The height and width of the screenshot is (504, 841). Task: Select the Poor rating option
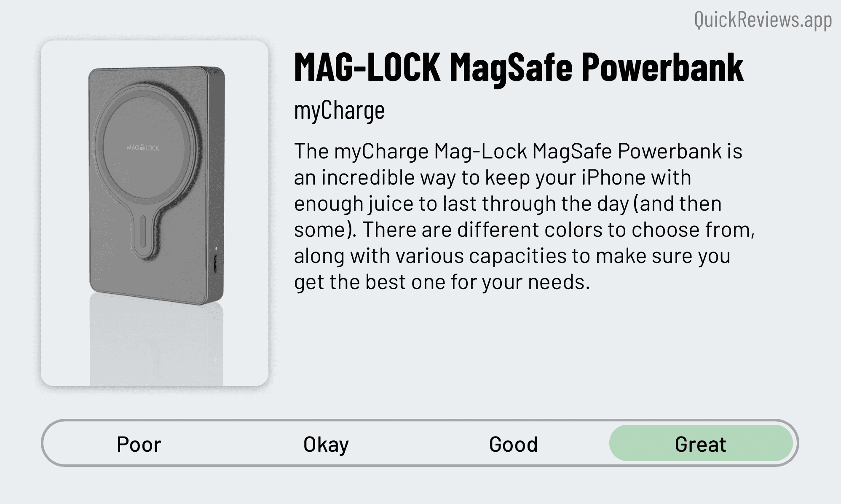[x=139, y=444]
